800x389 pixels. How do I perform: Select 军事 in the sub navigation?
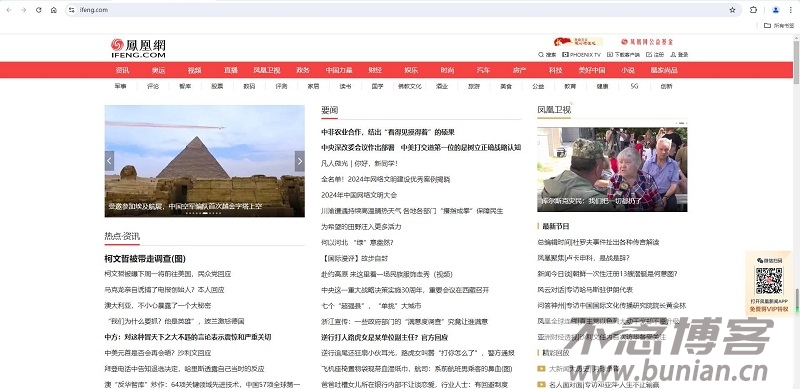tap(120, 86)
